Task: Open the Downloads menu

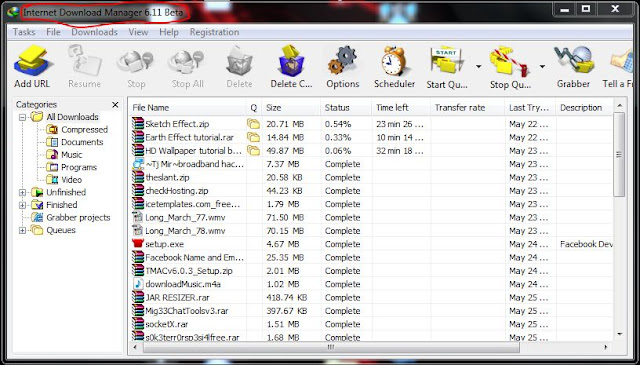Action: click(94, 32)
